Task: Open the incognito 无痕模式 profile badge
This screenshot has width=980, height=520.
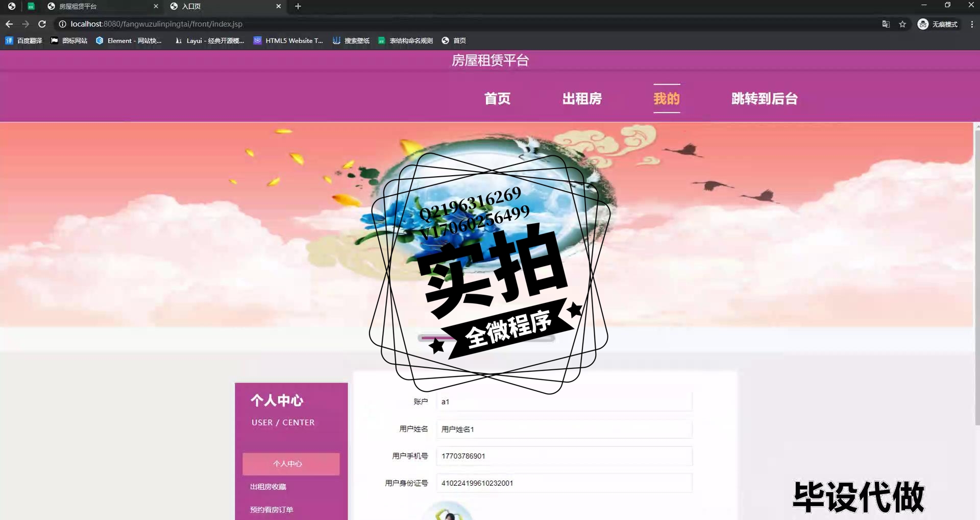Action: click(x=938, y=24)
